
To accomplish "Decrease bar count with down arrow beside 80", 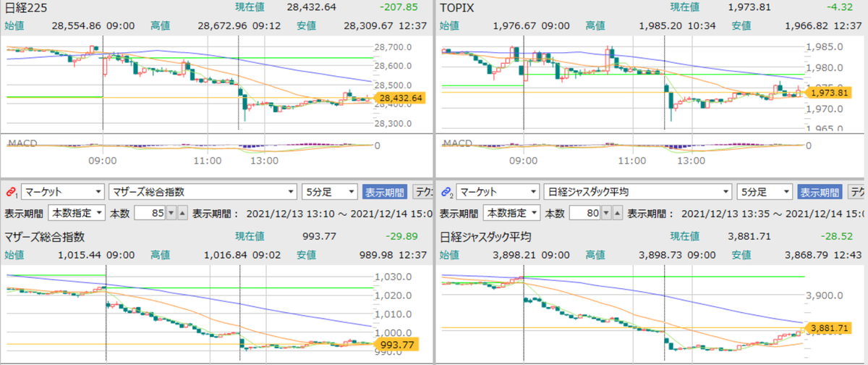I will pyautogui.click(x=606, y=214).
